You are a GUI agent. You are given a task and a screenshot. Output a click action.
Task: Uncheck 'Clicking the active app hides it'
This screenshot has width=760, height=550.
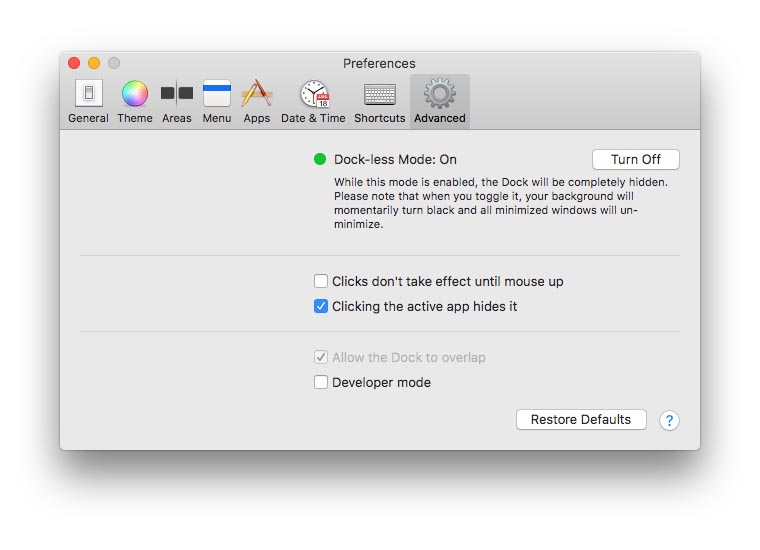click(x=321, y=306)
